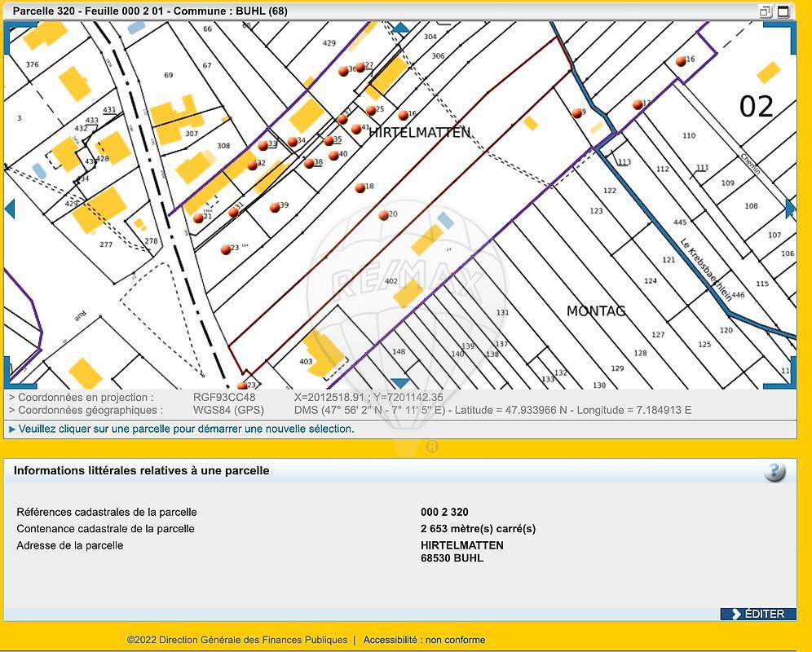Image resolution: width=812 pixels, height=652 pixels.
Task: Pick the address marker numbered 40
Action: tap(333, 156)
